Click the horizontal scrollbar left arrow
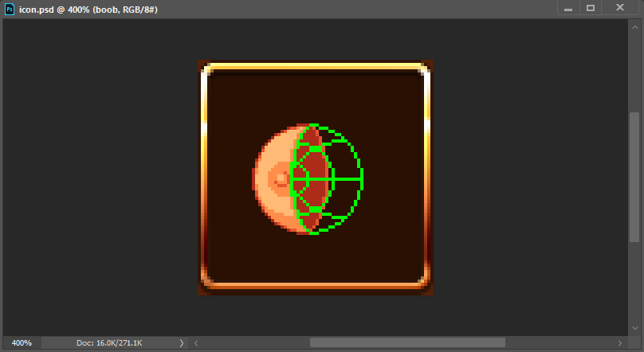The height and width of the screenshot is (352, 644). point(197,342)
